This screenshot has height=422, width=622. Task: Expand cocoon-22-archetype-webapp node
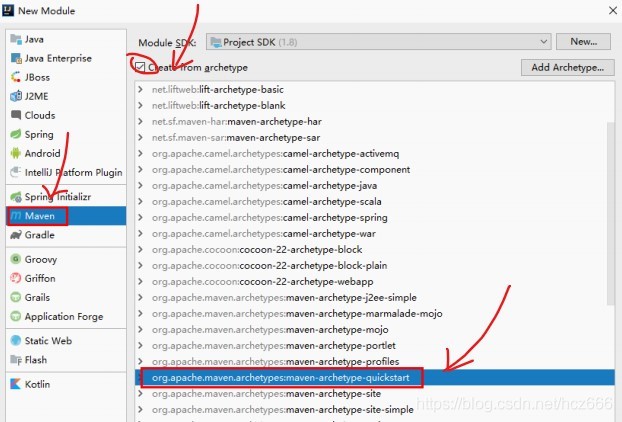click(x=140, y=282)
